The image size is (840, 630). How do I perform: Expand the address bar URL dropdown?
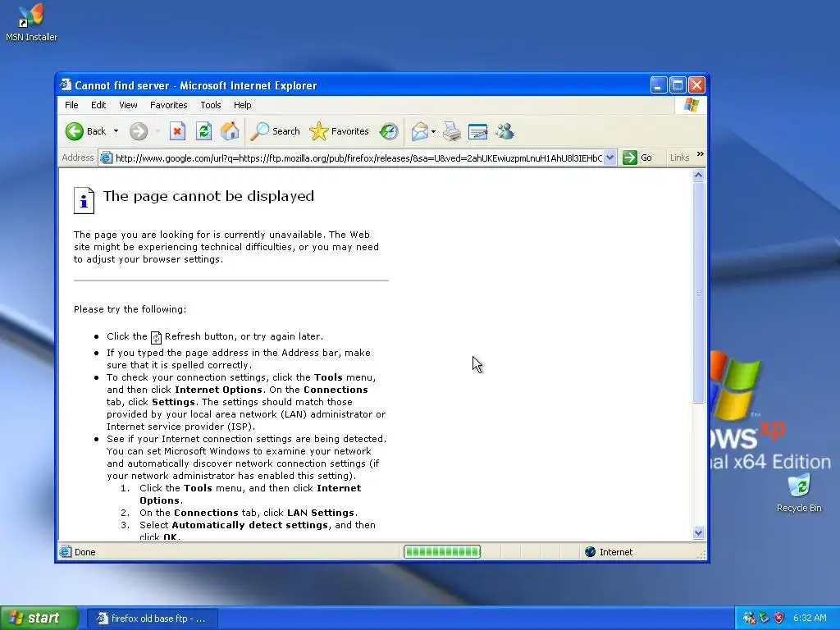[x=609, y=157]
